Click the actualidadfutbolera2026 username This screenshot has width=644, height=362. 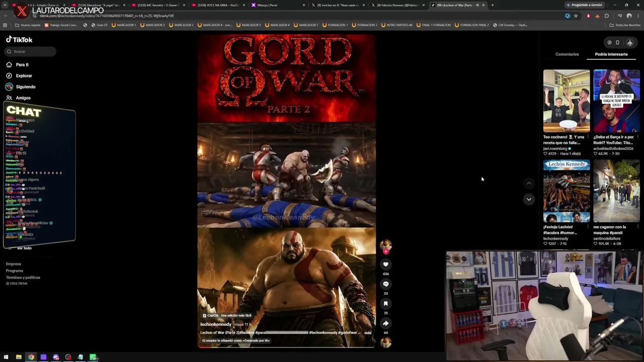point(613,149)
